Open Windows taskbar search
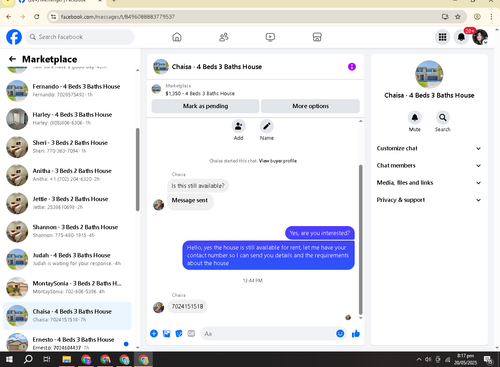The image size is (500, 367). click(28, 359)
